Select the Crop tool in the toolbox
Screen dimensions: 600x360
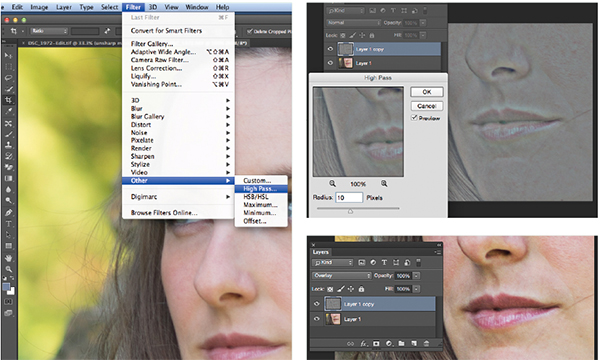[x=8, y=100]
